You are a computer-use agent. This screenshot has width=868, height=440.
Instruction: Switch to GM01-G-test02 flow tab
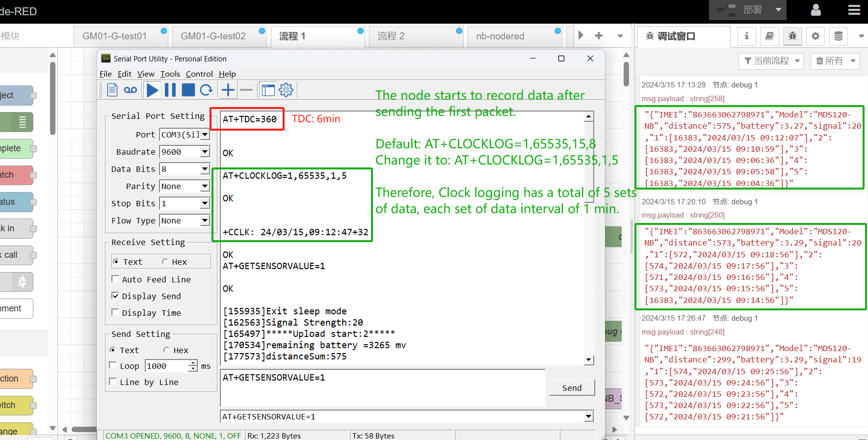(x=219, y=36)
